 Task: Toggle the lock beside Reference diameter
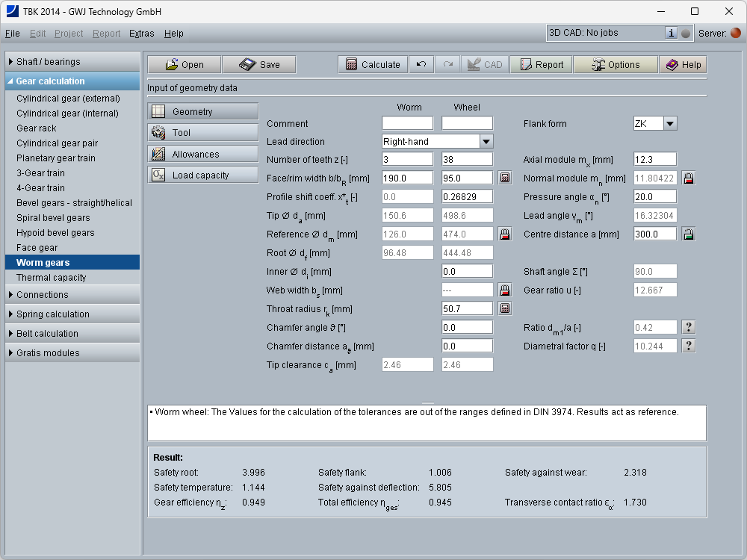(x=505, y=234)
